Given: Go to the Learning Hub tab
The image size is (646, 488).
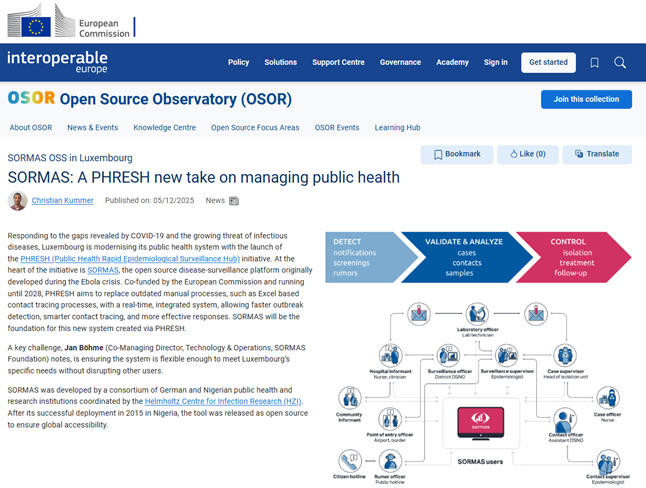Looking at the screenshot, I should [x=397, y=128].
